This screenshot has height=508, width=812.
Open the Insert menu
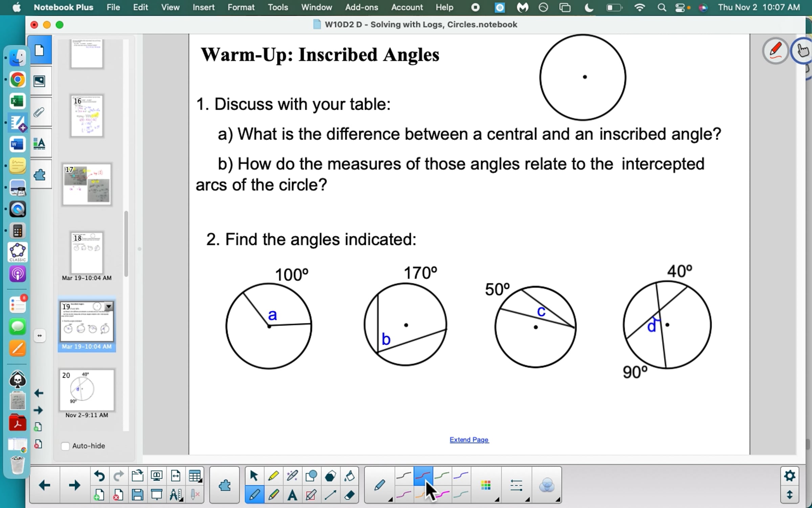point(203,7)
